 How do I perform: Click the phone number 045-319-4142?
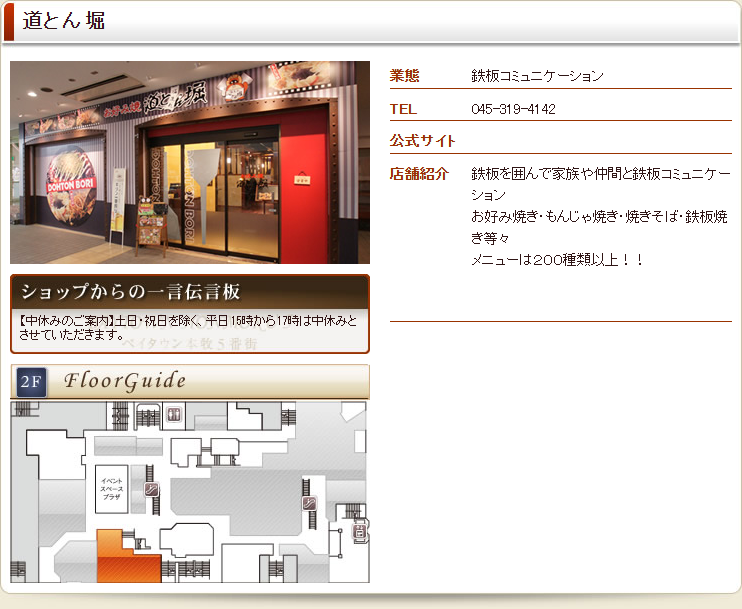pos(513,109)
